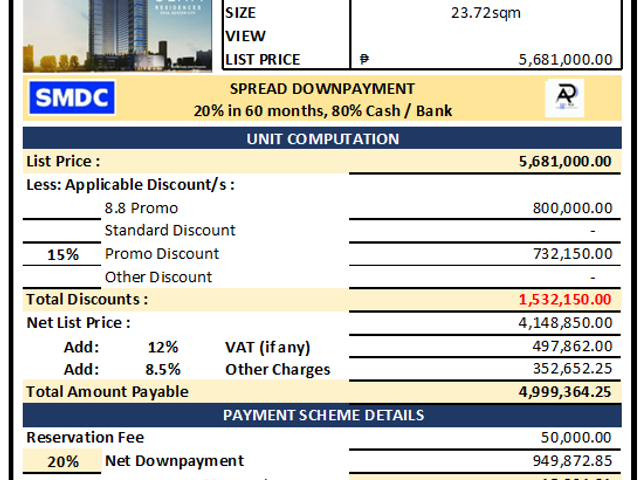
Task: Click the 800,000.00 8.8 Promo value
Action: 572,208
